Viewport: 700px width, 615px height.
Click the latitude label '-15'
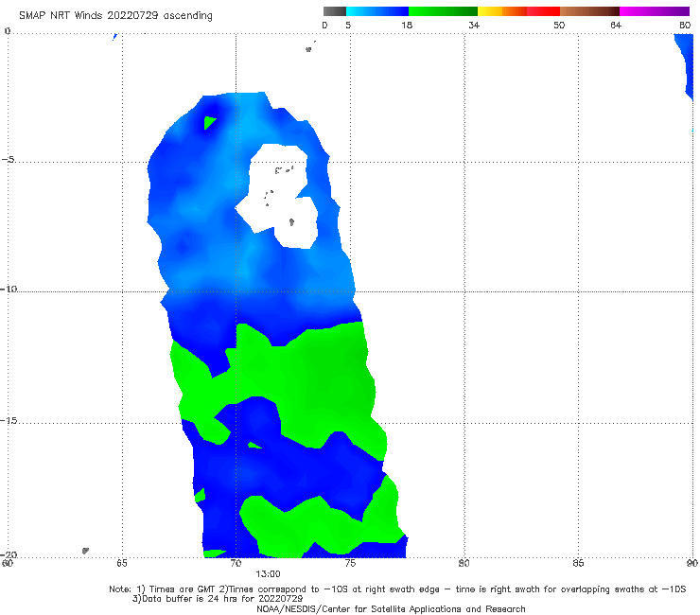coord(9,420)
